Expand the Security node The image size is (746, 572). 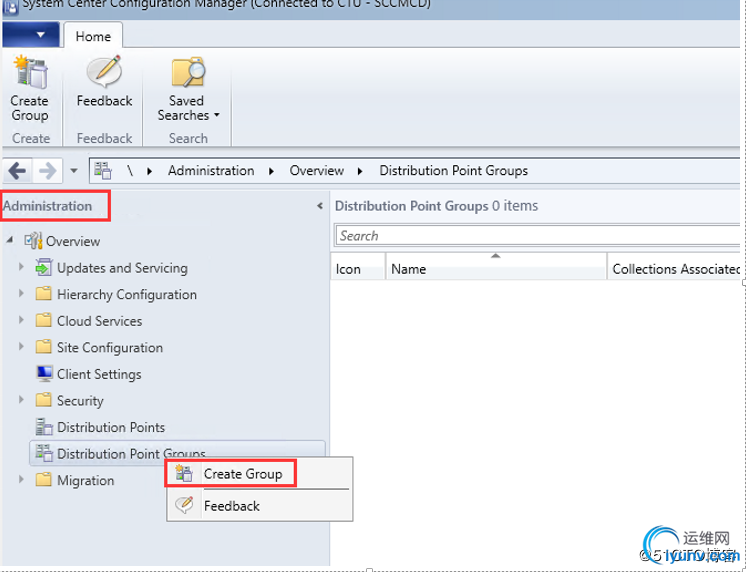tap(21, 399)
